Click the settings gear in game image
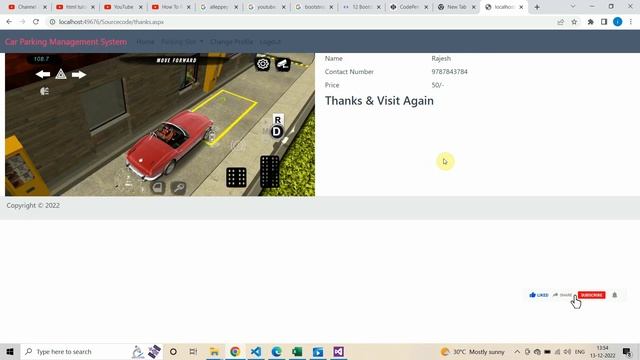This screenshot has width=640, height=360. pos(263,64)
